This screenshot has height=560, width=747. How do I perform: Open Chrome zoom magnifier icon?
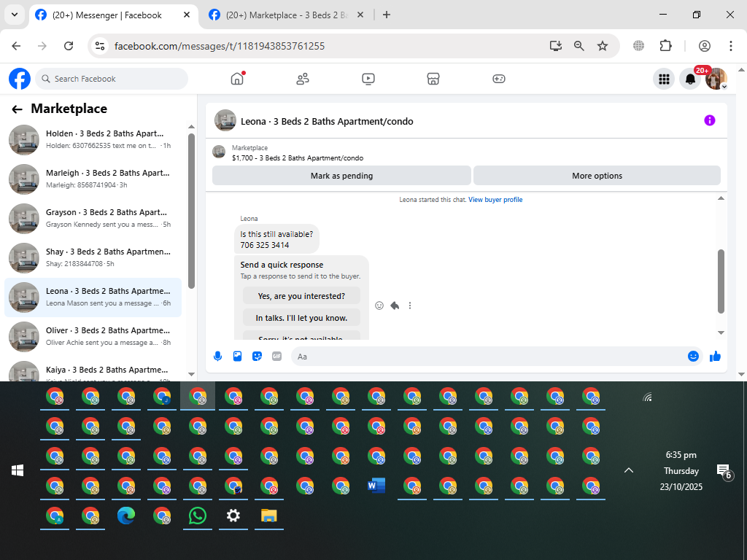578,46
